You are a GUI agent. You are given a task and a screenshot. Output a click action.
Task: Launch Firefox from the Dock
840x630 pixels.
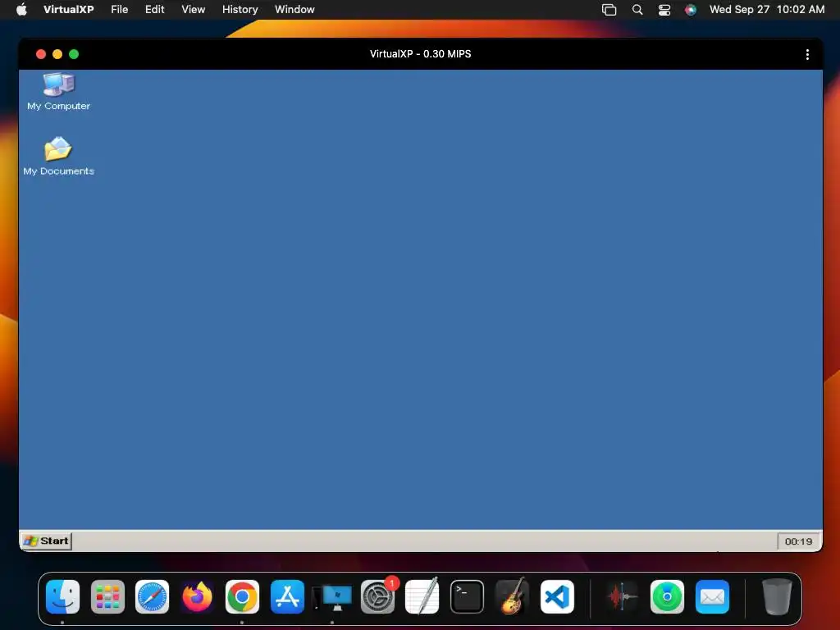pos(197,596)
